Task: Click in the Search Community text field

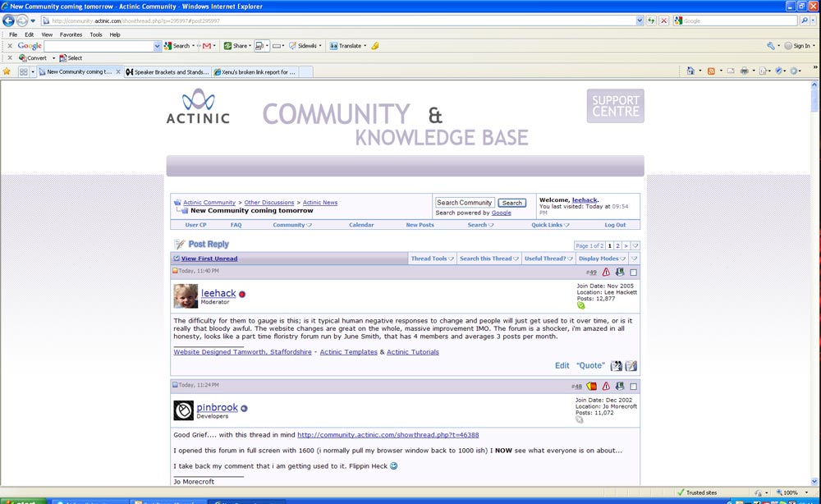Action: click(x=465, y=203)
